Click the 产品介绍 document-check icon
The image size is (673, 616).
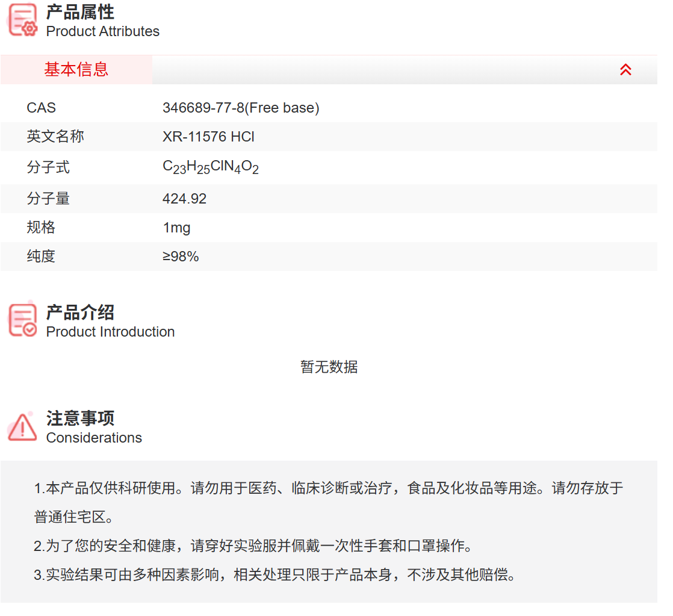[22, 319]
